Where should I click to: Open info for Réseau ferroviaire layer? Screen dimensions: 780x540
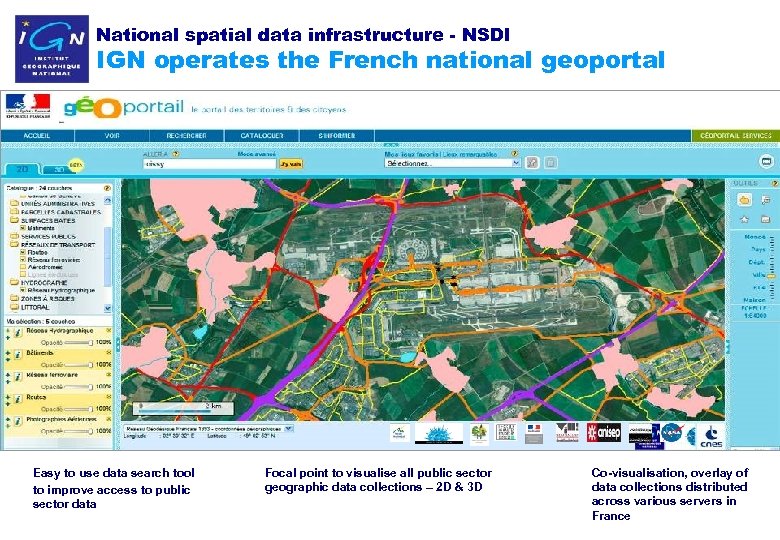click(x=18, y=377)
